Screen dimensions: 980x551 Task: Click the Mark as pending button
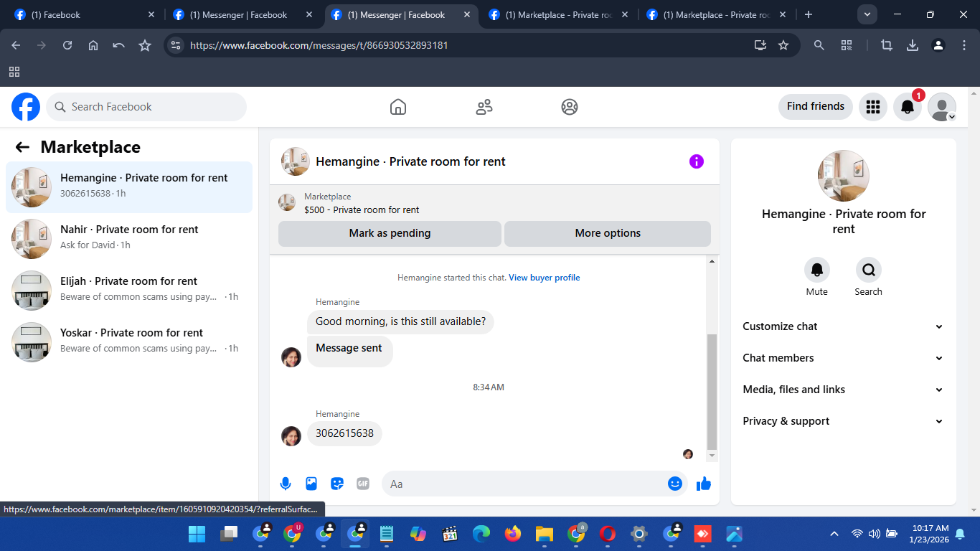pyautogui.click(x=390, y=233)
